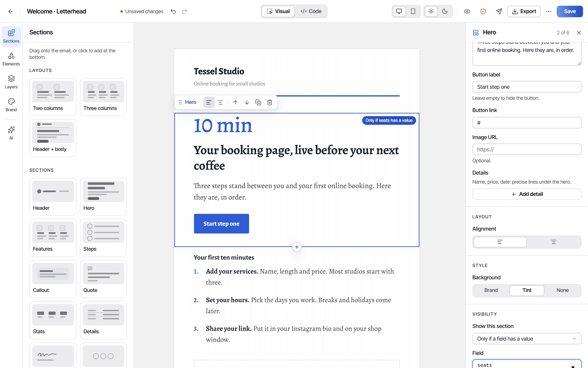The width and height of the screenshot is (588, 368).
Task: Click the 'Unsaved changes' status text
Action: point(144,11)
